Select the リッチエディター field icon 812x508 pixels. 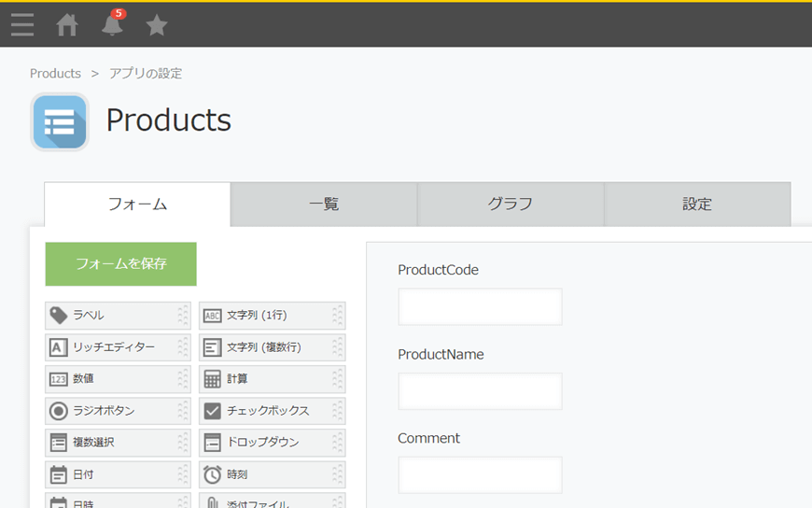(58, 347)
